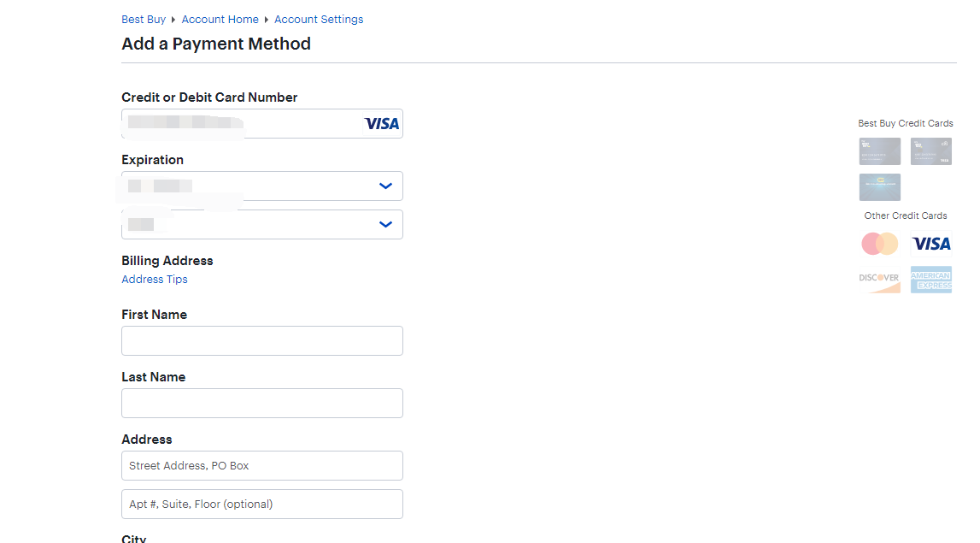The width and height of the screenshot is (980, 543).
Task: Click the Best Buy card with yellow tag
Action: coord(879,186)
